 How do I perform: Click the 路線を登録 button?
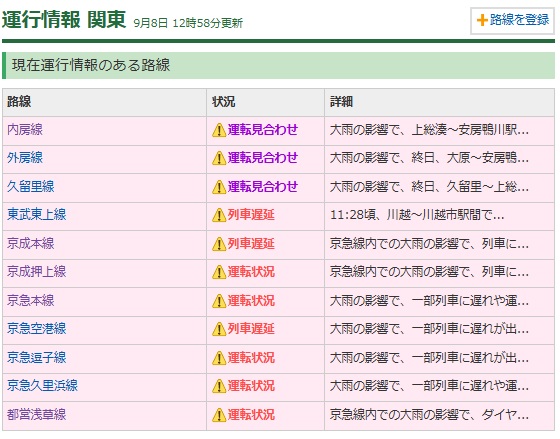coord(512,21)
